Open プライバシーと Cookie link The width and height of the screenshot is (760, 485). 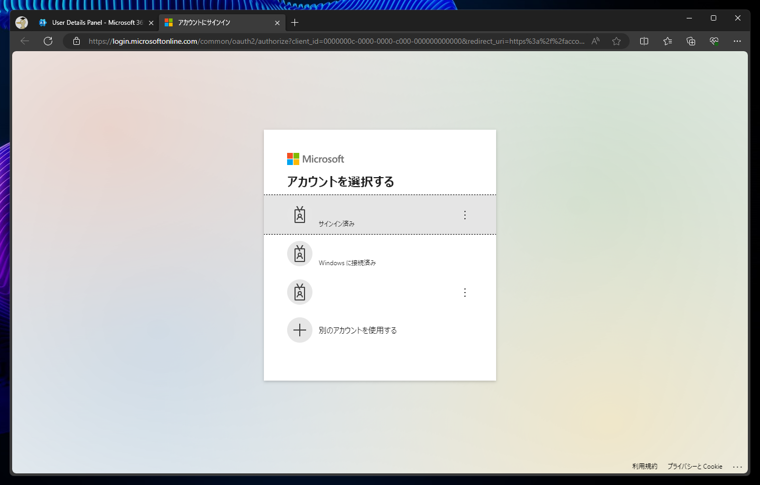coord(695,466)
